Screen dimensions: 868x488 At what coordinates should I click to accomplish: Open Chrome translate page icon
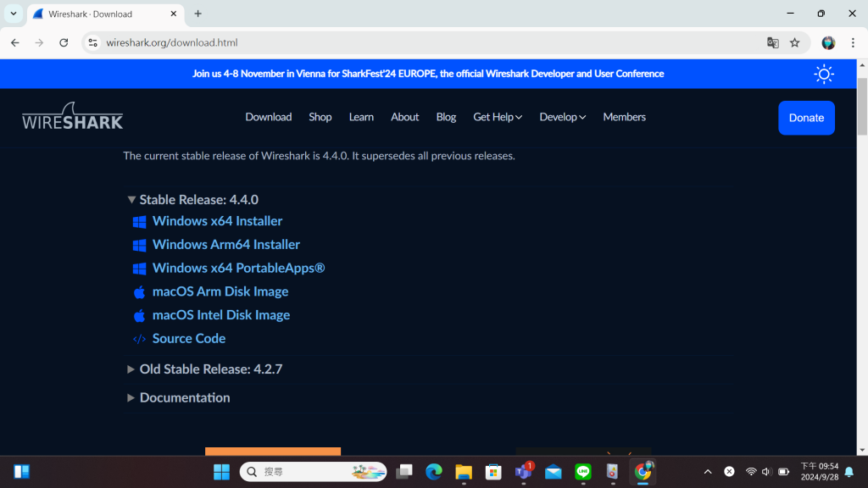773,42
